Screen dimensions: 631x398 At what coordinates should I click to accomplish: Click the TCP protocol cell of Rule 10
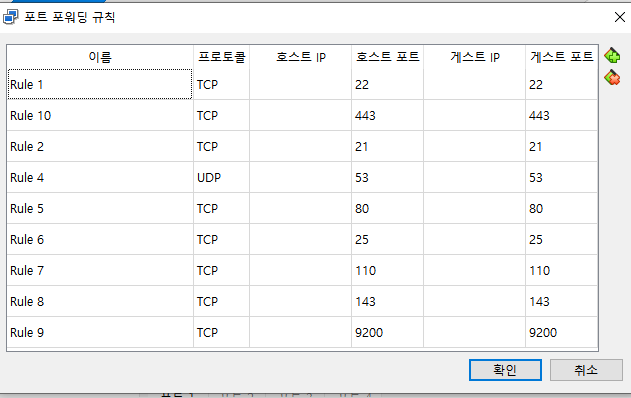[x=221, y=115]
